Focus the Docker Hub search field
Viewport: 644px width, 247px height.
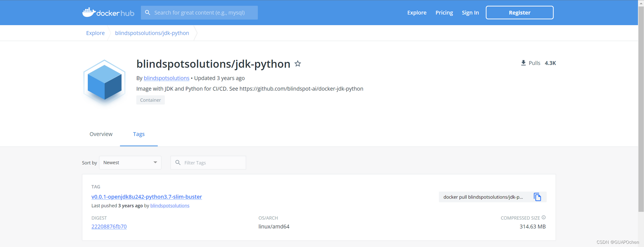coord(199,13)
